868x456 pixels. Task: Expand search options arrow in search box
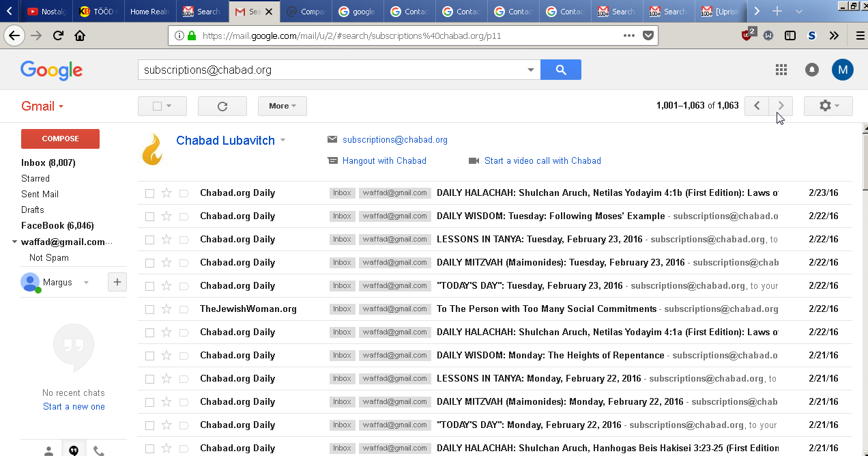tap(531, 70)
